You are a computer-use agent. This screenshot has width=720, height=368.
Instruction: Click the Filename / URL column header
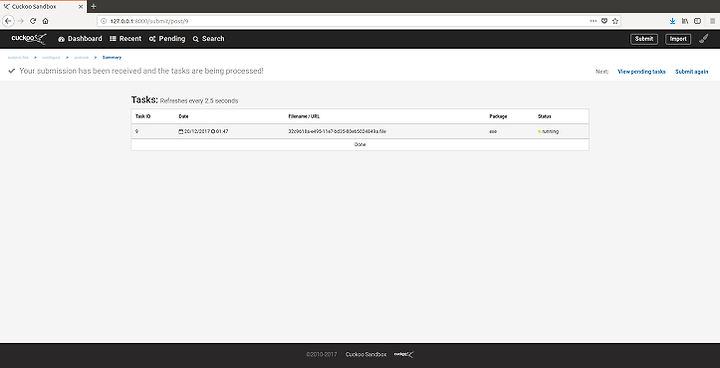click(304, 117)
